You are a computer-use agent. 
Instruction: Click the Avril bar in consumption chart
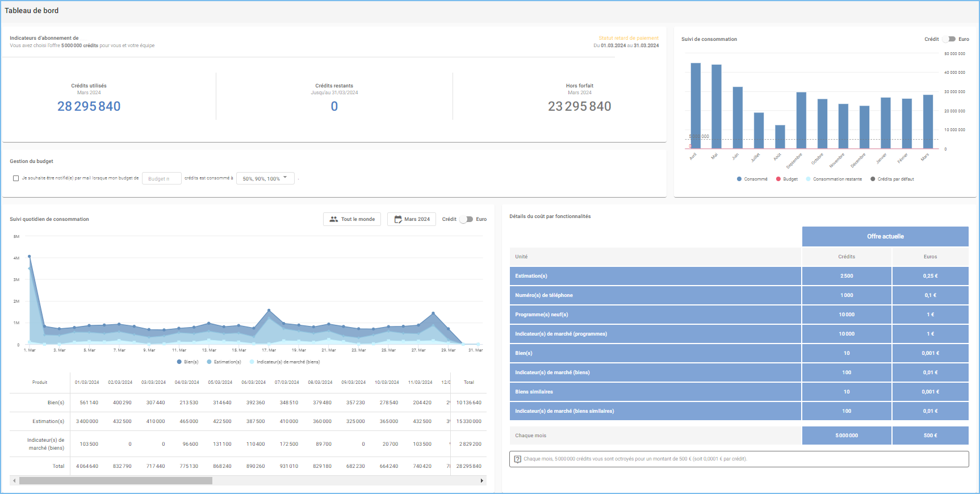696,106
